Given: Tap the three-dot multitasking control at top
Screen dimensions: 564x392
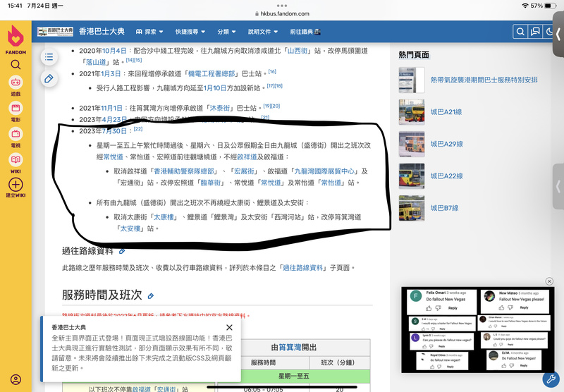Looking at the screenshot, I should pos(282,6).
